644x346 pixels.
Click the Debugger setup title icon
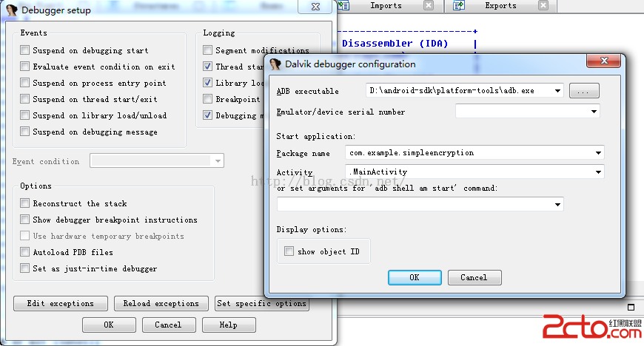pos(12,10)
